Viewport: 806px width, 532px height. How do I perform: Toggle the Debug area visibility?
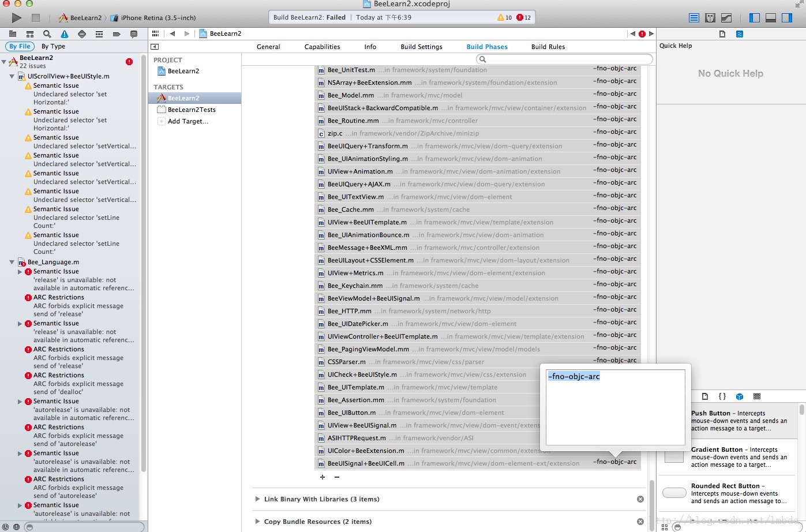pyautogui.click(x=771, y=18)
